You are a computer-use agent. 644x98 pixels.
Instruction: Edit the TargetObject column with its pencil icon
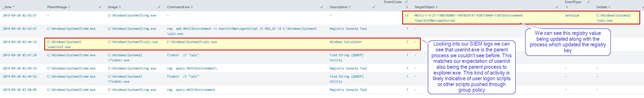point(557,7)
